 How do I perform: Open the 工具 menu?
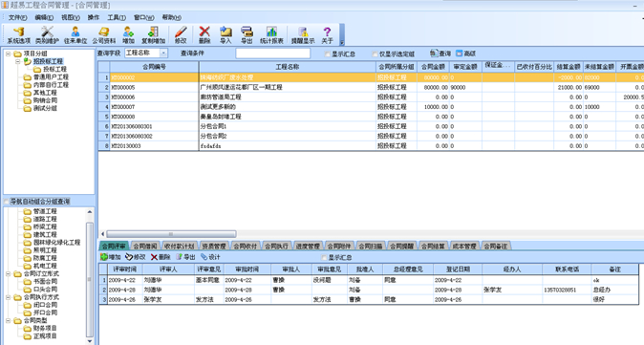coord(117,17)
